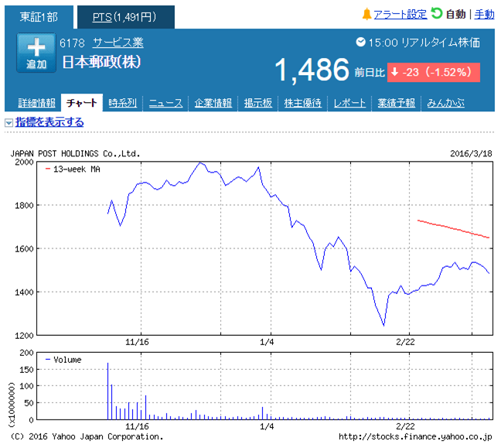
Task: Click the tallest volume bar at listing
Action: tap(108, 391)
